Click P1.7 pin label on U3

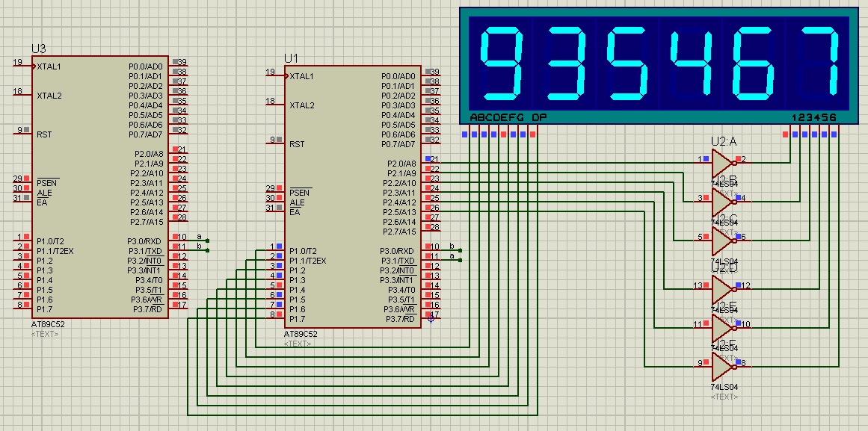pyautogui.click(x=44, y=308)
